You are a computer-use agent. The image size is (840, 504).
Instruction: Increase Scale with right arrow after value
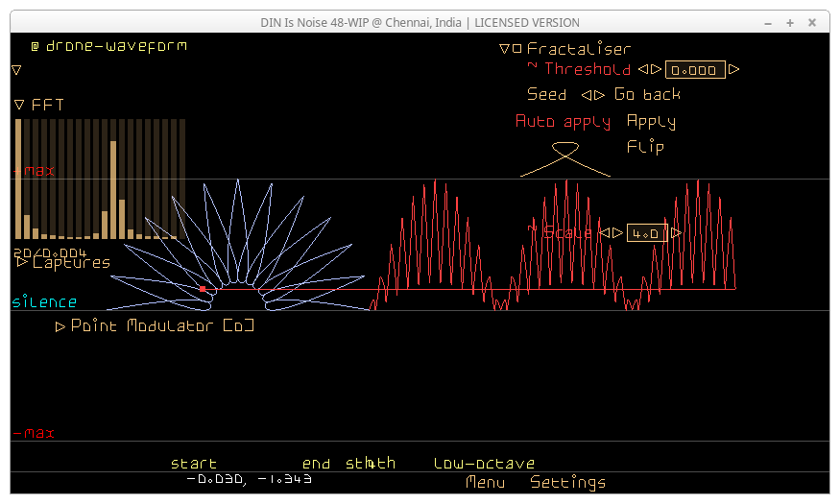(x=677, y=233)
